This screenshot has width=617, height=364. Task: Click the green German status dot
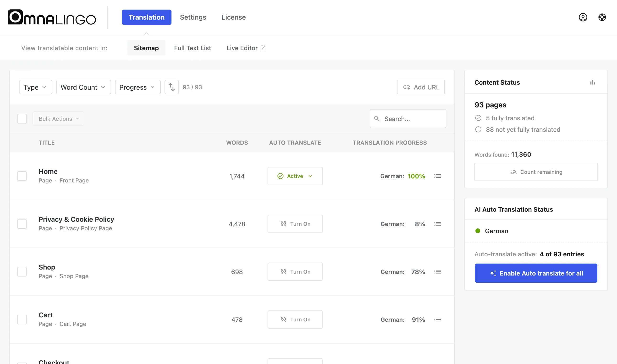click(x=478, y=231)
